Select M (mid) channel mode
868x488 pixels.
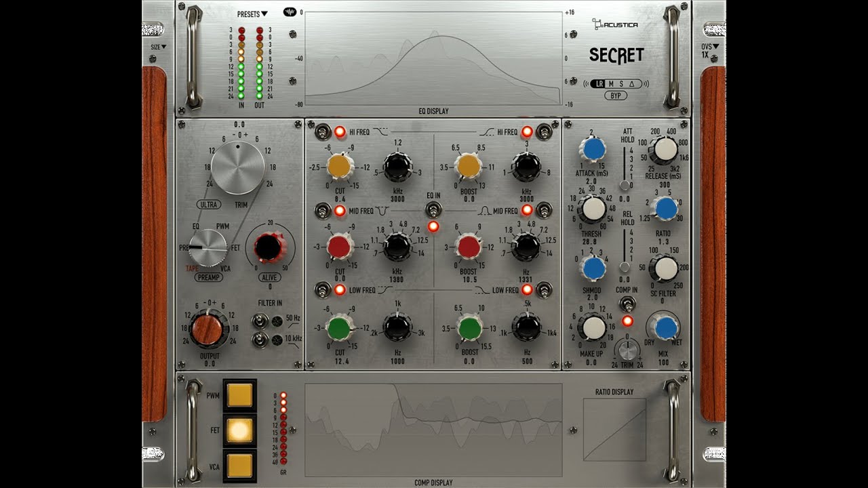pyautogui.click(x=610, y=84)
